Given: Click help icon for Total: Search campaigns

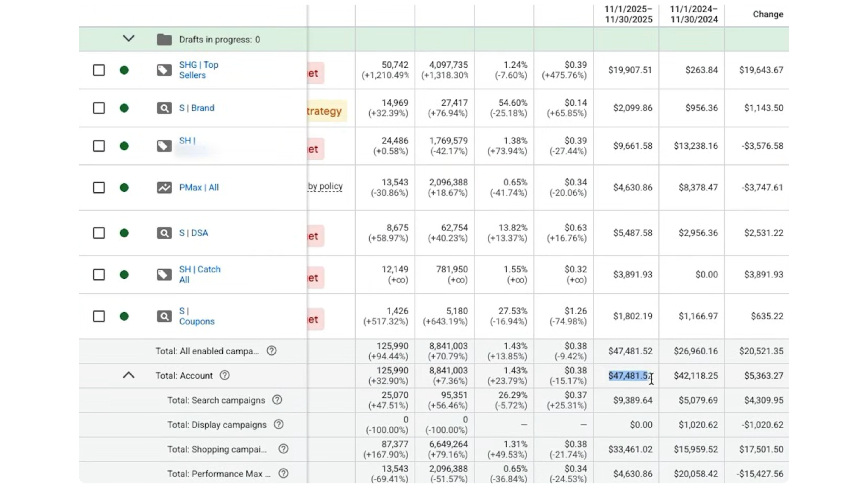Looking at the screenshot, I should pos(277,400).
